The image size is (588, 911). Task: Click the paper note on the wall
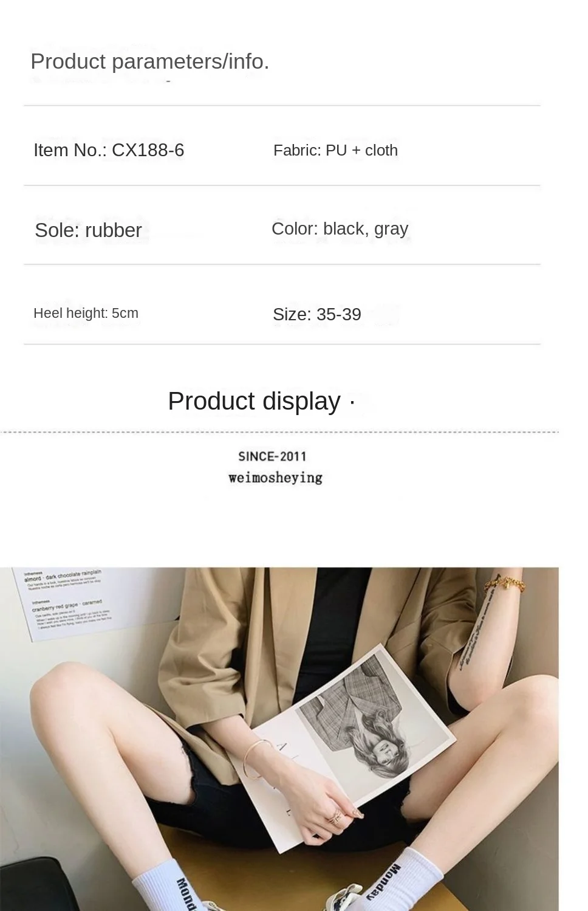coord(66,603)
